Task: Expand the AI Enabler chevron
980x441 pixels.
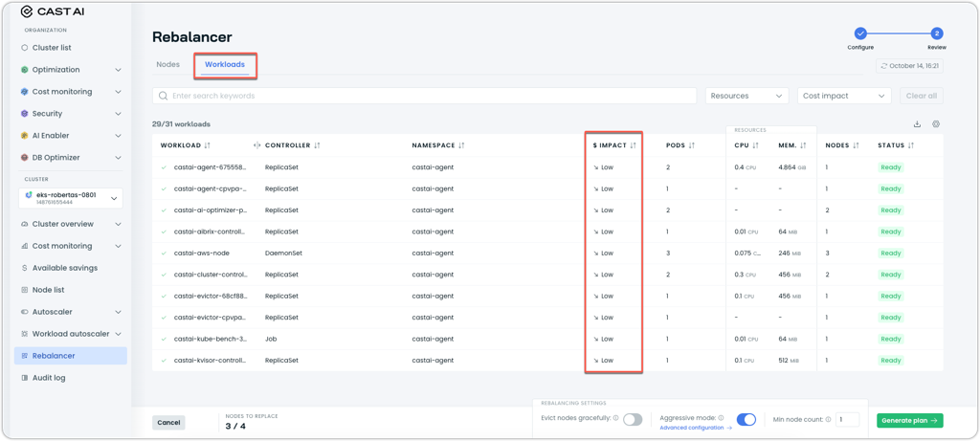Action: [x=118, y=136]
